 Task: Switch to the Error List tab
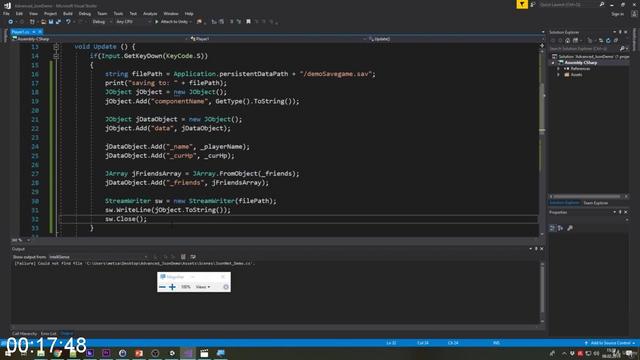tap(49, 334)
